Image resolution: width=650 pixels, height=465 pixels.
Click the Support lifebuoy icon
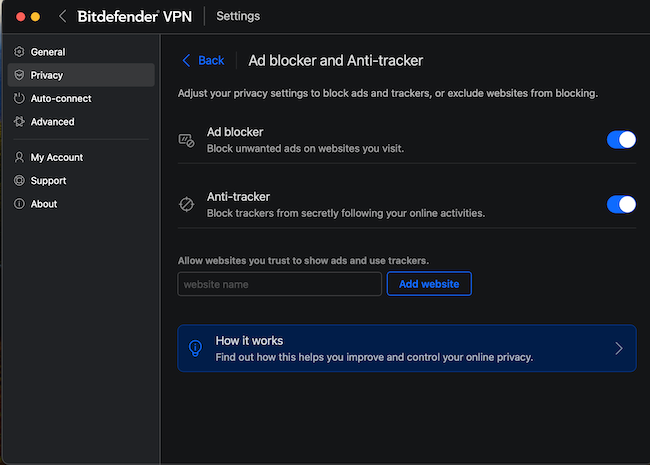[x=19, y=180]
